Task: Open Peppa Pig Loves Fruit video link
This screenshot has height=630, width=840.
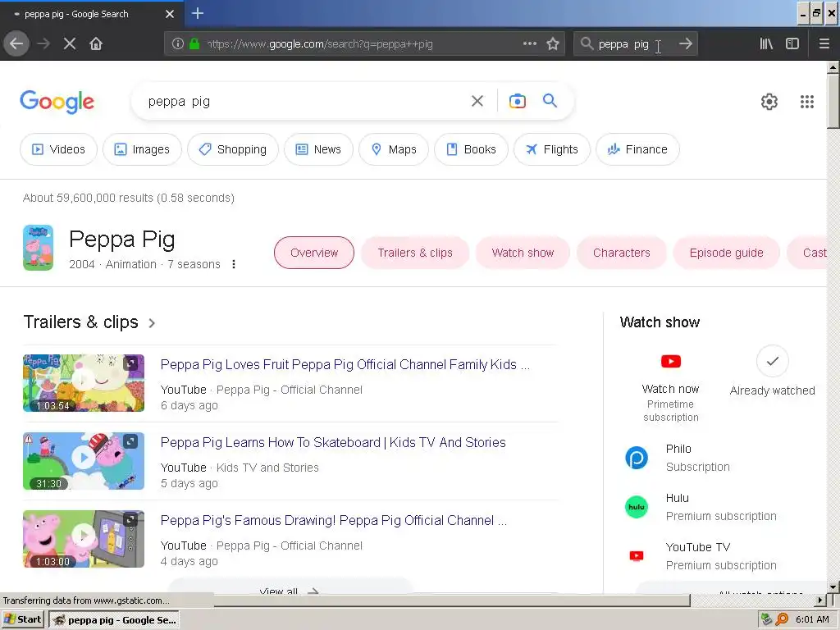Action: pyautogui.click(x=345, y=365)
